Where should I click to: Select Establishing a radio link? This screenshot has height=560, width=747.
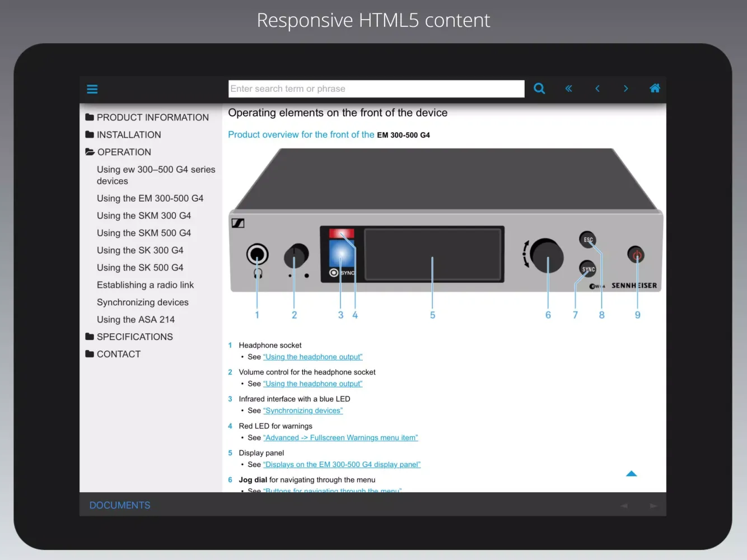point(145,285)
